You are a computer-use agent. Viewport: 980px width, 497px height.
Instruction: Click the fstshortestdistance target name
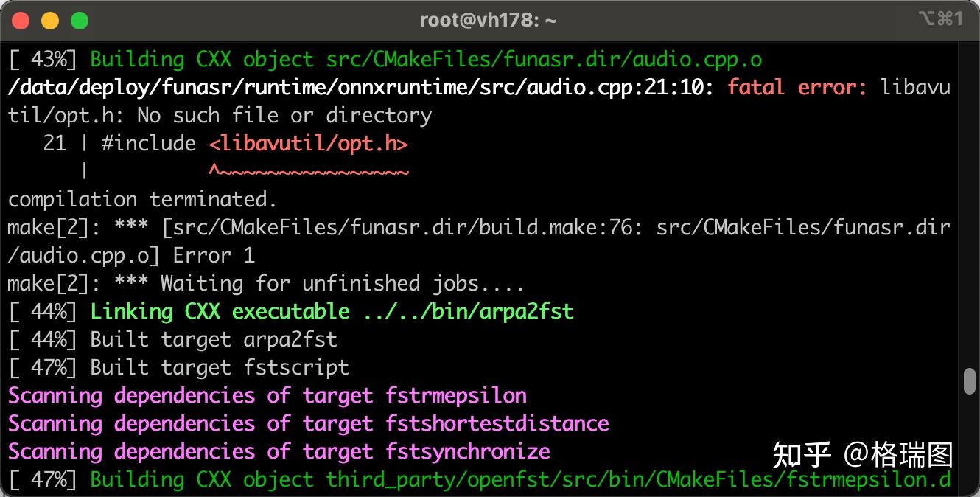(x=497, y=423)
